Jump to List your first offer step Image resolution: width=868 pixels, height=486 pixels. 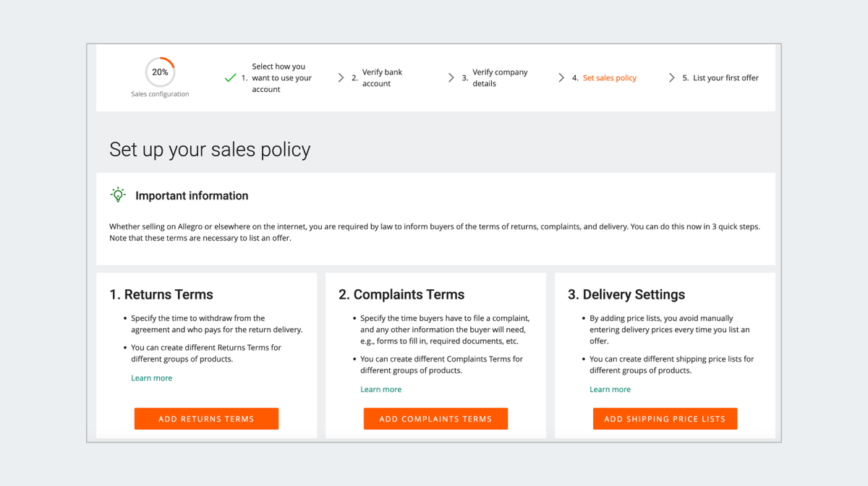726,78
